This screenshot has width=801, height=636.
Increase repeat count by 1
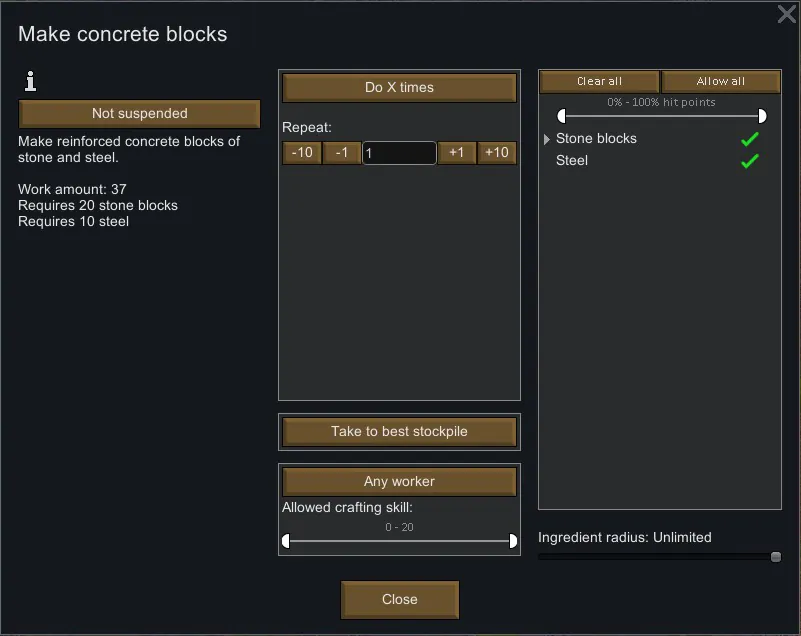[x=456, y=153]
